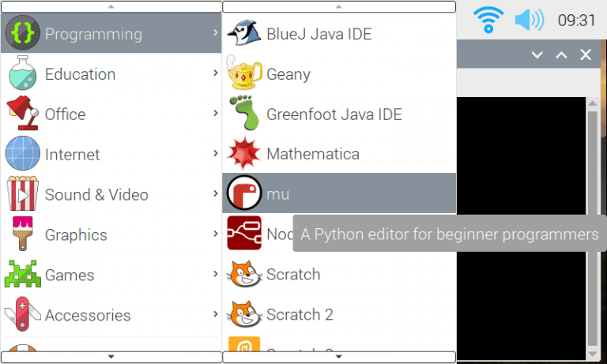
Task: Click the Scratch 2 cat icon
Action: (243, 314)
